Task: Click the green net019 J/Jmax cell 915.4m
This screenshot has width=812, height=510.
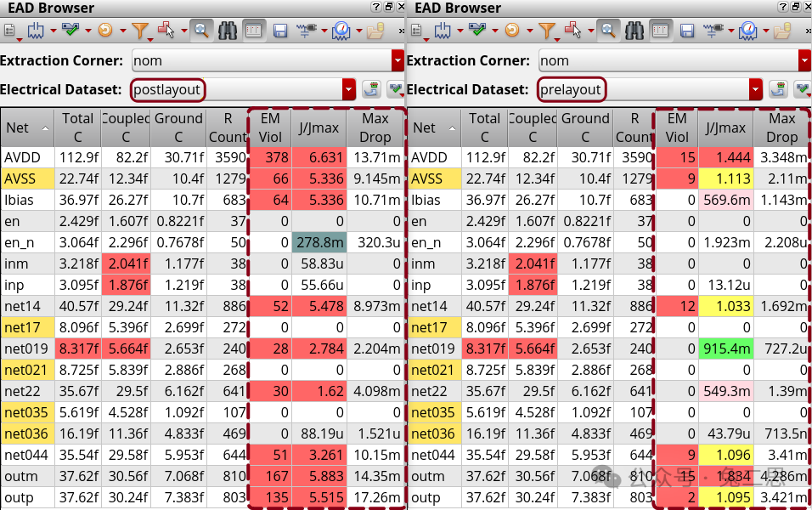Action: (x=725, y=348)
